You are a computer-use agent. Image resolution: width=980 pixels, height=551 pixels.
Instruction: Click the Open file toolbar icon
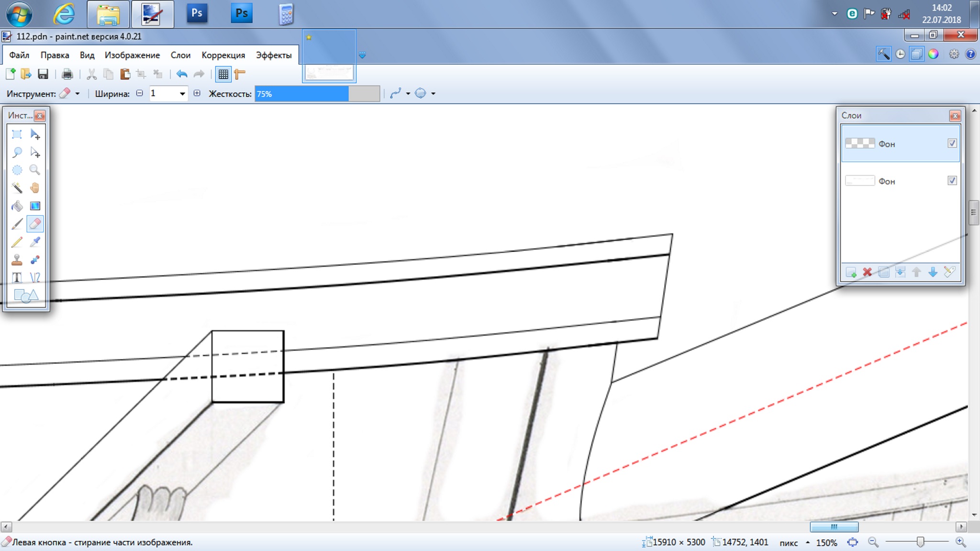click(x=26, y=74)
